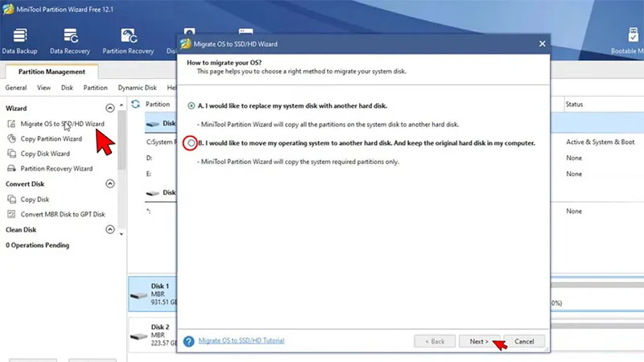Click the help question mark icon in the wizard
This screenshot has width=644, height=362.
(x=188, y=341)
